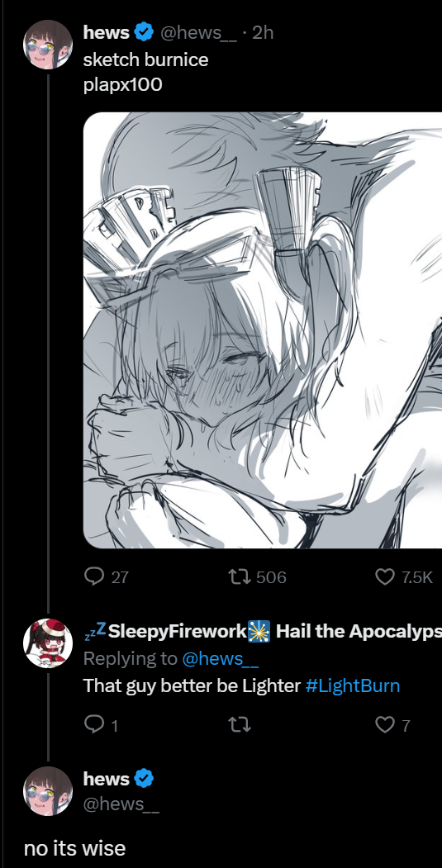This screenshot has width=442, height=868.
Task: Select the 'no its wise' reply text
Action: [75, 848]
